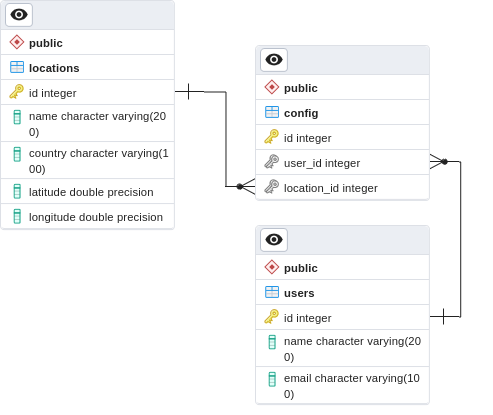The height and width of the screenshot is (415, 493).
Task: Click the foreign key icon beside location_id
Action: (272, 187)
